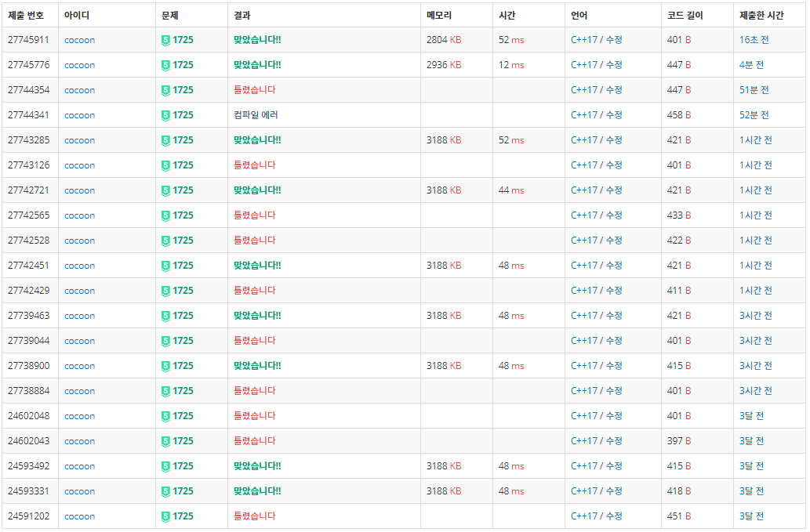810x532 pixels.
Task: Click the '52분 전' submission time link
Action: [x=754, y=115]
